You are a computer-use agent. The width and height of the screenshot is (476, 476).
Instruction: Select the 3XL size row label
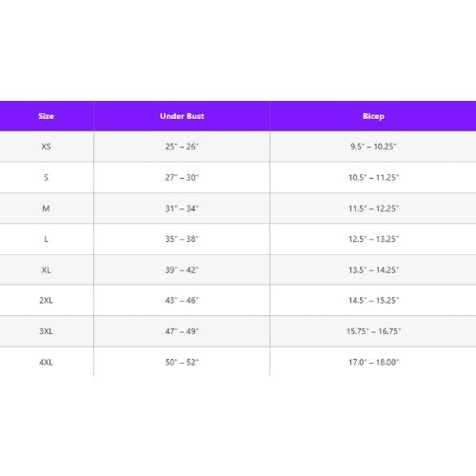point(46,331)
